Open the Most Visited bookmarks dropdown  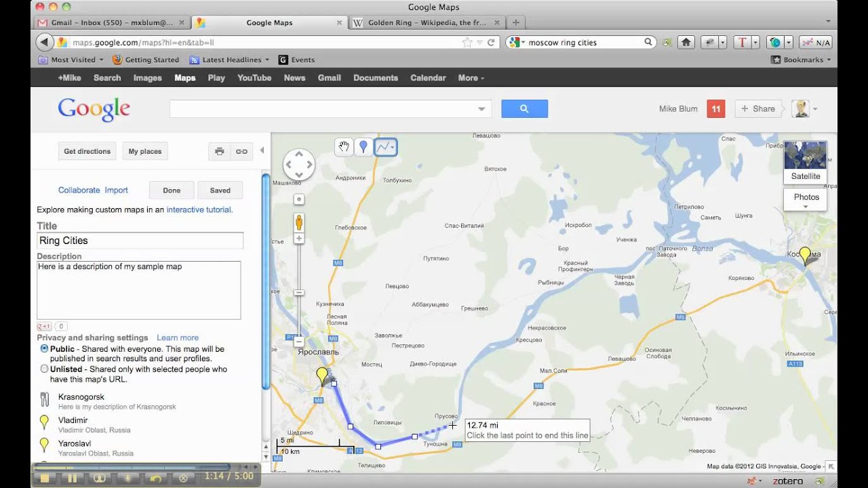(x=71, y=60)
